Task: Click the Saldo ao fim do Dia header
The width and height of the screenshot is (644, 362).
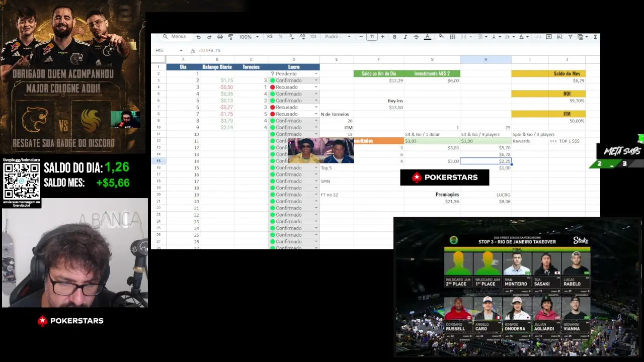Action: pos(379,74)
